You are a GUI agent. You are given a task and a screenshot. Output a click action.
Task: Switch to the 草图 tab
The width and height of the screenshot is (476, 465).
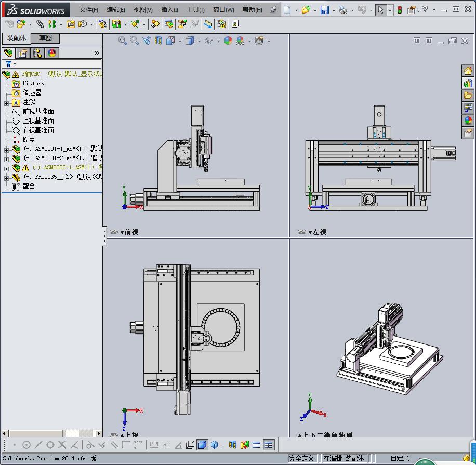(x=45, y=38)
